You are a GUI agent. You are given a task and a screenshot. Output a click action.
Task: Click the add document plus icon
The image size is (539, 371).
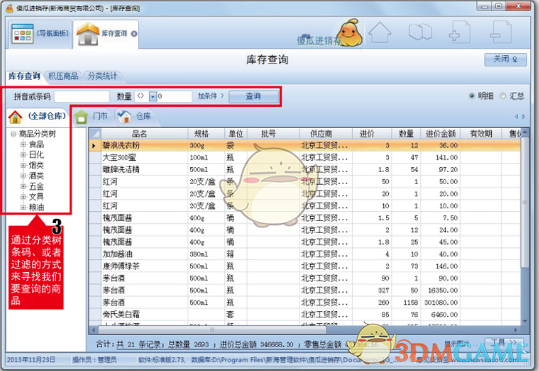[460, 32]
